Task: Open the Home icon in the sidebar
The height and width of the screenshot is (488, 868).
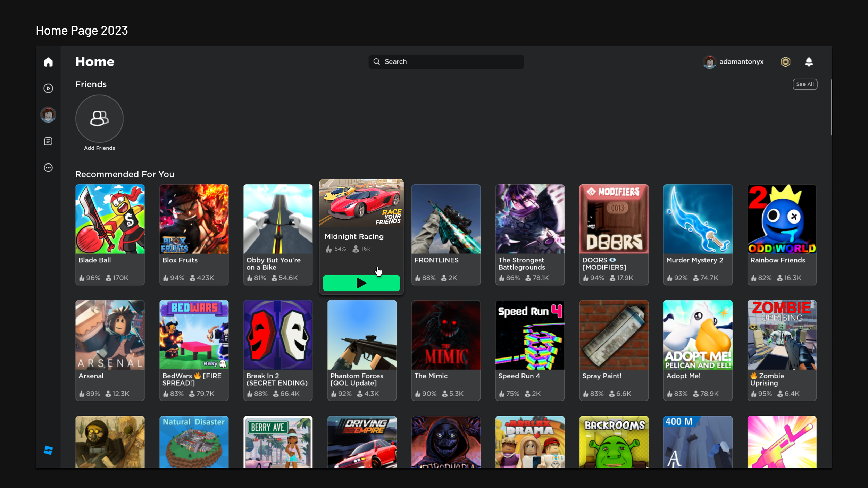Action: (48, 62)
